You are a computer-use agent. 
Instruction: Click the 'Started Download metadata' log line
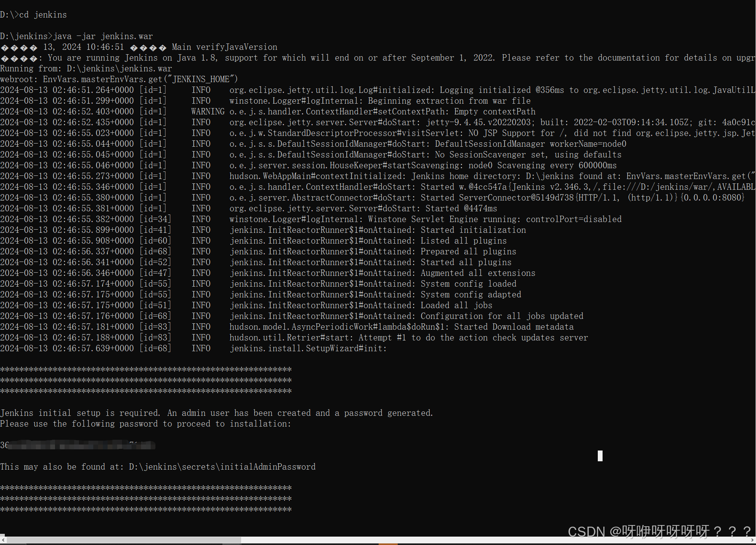(287, 327)
